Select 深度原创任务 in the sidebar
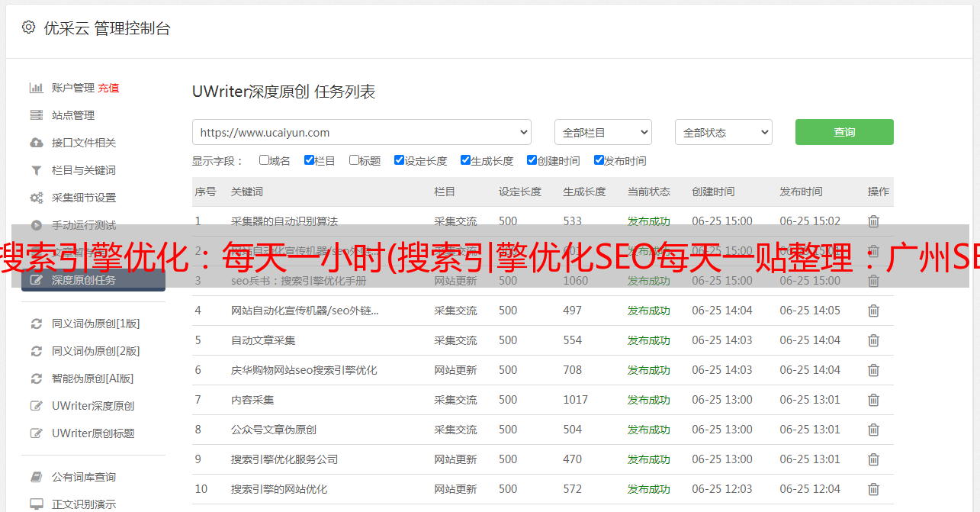980x512 pixels. click(93, 280)
